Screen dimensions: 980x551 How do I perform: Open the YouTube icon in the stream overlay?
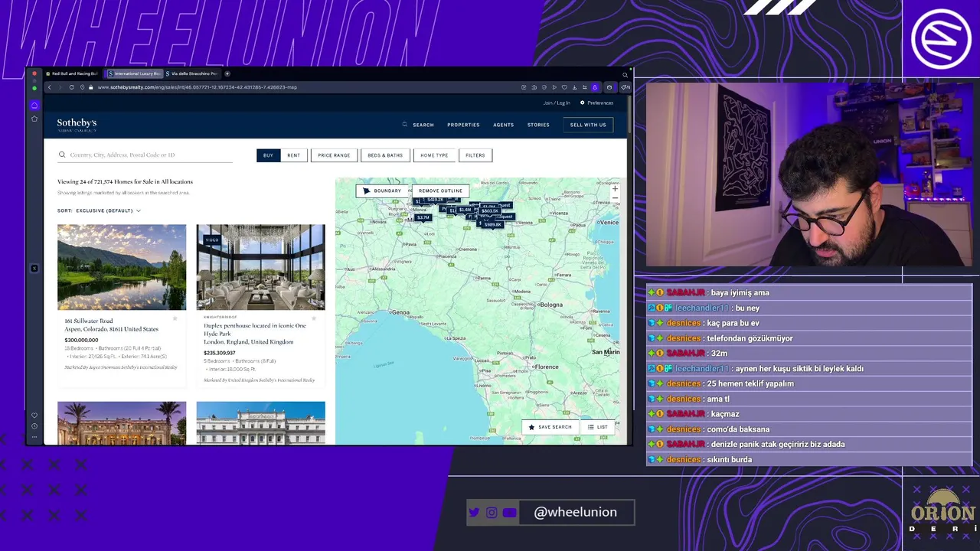[510, 513]
